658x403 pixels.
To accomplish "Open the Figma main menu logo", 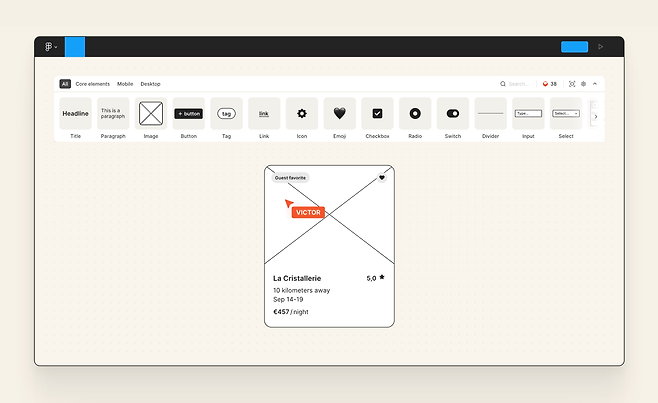I will (49, 47).
